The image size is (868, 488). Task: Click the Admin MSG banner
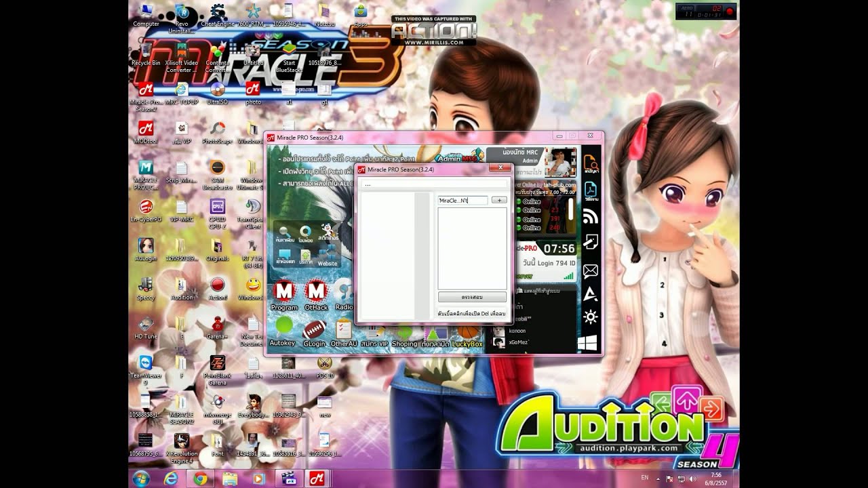460,157
